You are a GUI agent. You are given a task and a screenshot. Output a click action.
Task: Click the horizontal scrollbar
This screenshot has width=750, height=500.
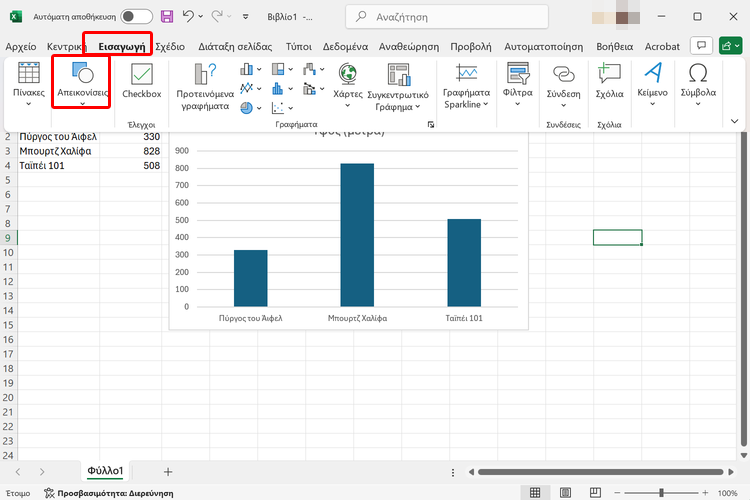pyautogui.click(x=600, y=472)
